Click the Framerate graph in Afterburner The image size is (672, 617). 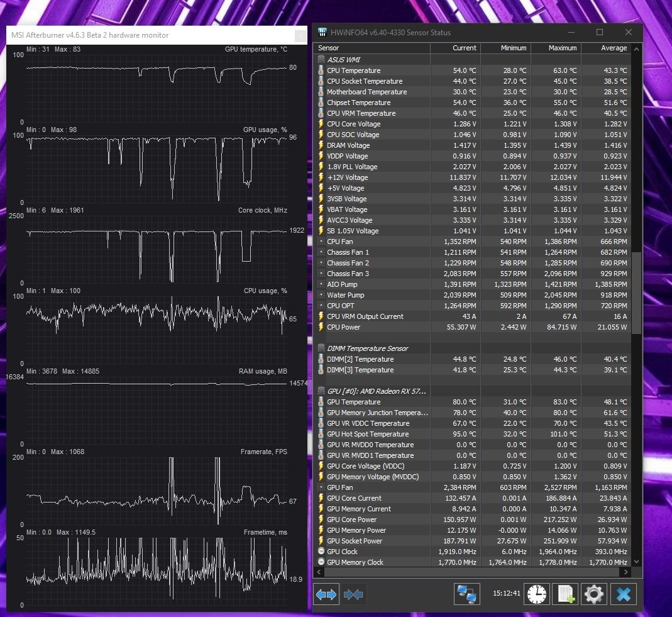pyautogui.click(x=157, y=491)
